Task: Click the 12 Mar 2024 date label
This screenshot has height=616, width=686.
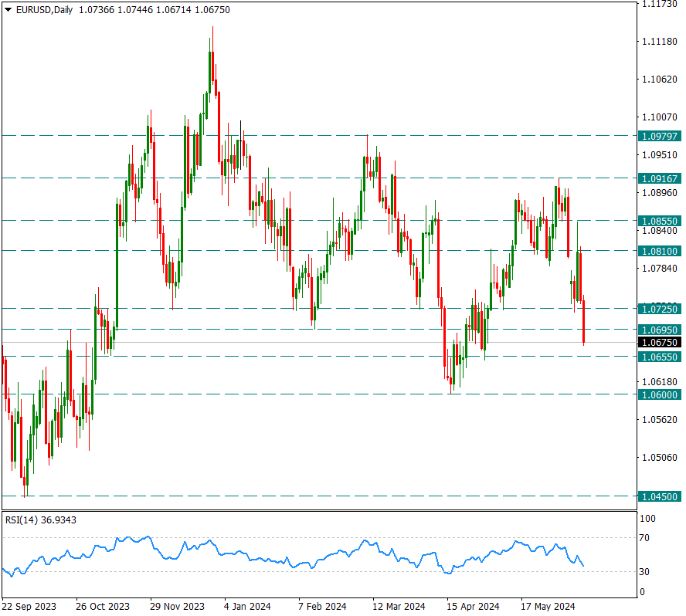Action: click(399, 607)
